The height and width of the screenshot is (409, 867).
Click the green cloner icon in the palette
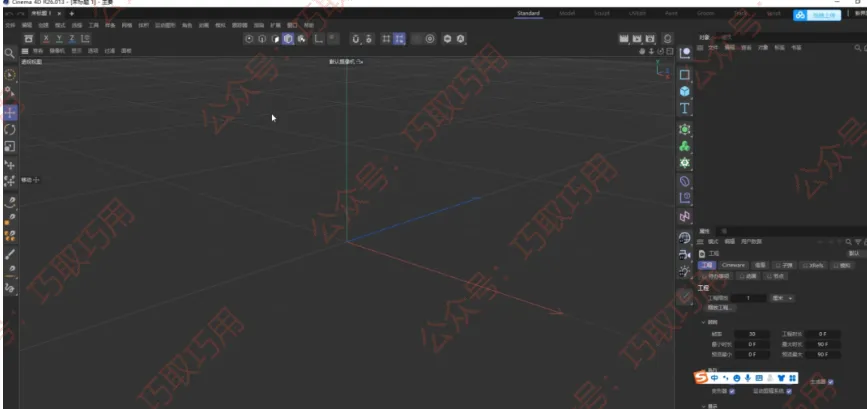pos(685,146)
